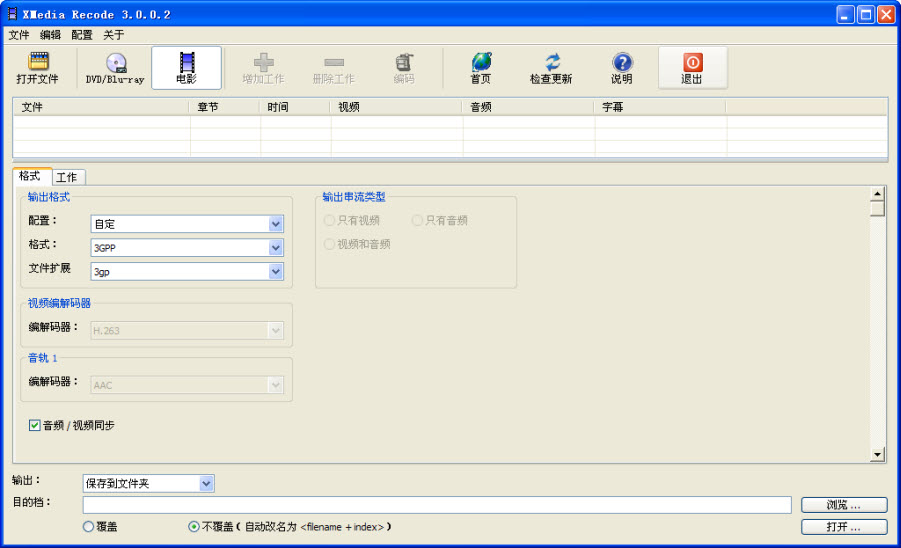Expand the 配置 profile dropdown

[276, 223]
